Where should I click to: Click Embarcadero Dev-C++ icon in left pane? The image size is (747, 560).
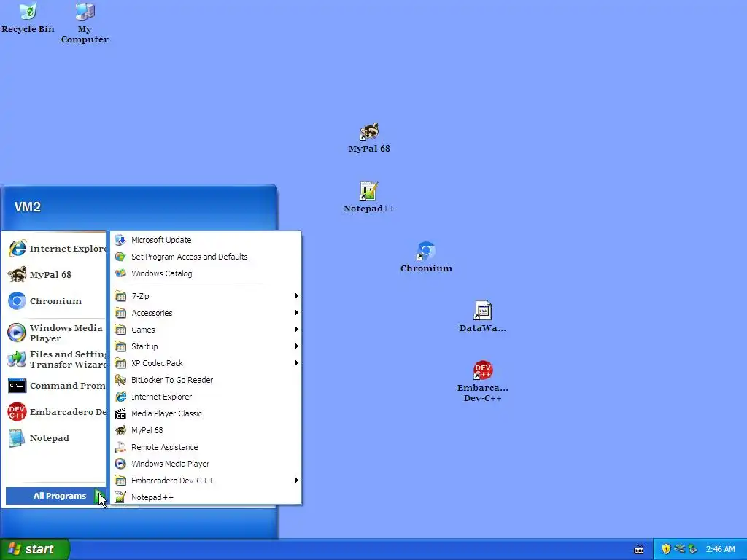18,412
